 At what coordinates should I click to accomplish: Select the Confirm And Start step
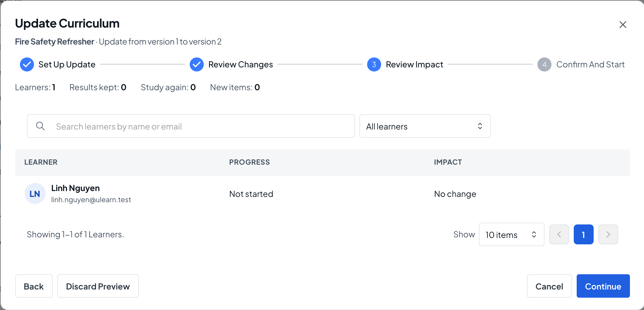tap(581, 64)
